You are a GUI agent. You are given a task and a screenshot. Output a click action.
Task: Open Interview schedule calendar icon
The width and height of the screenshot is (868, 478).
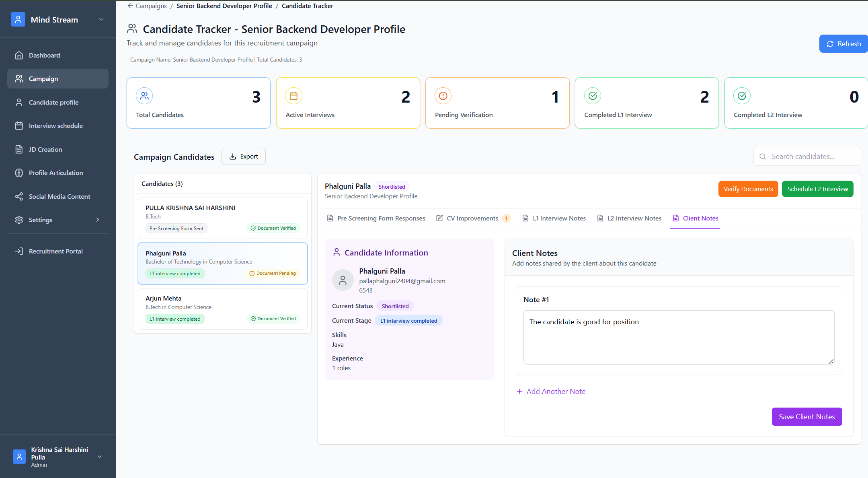coord(19,126)
